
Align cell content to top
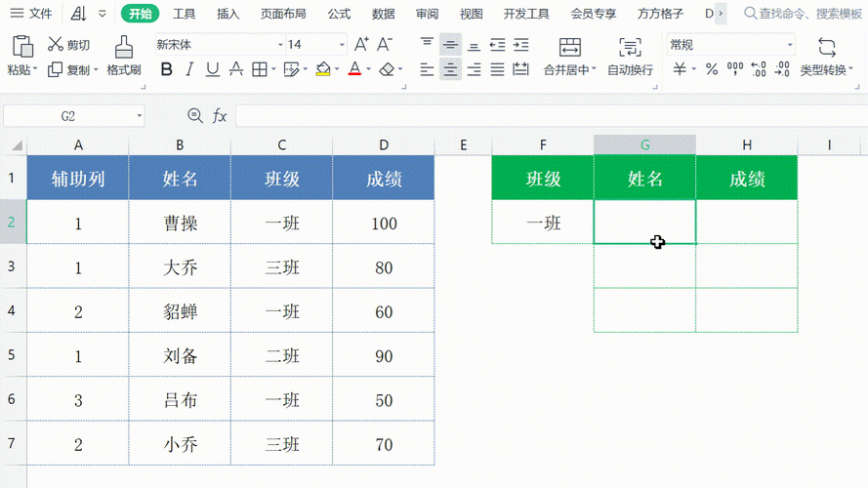click(427, 44)
